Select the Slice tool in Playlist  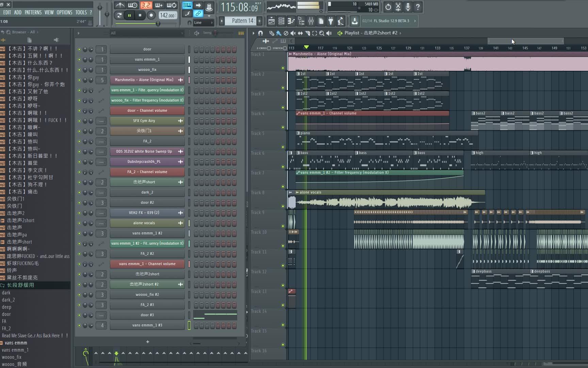[x=307, y=33]
